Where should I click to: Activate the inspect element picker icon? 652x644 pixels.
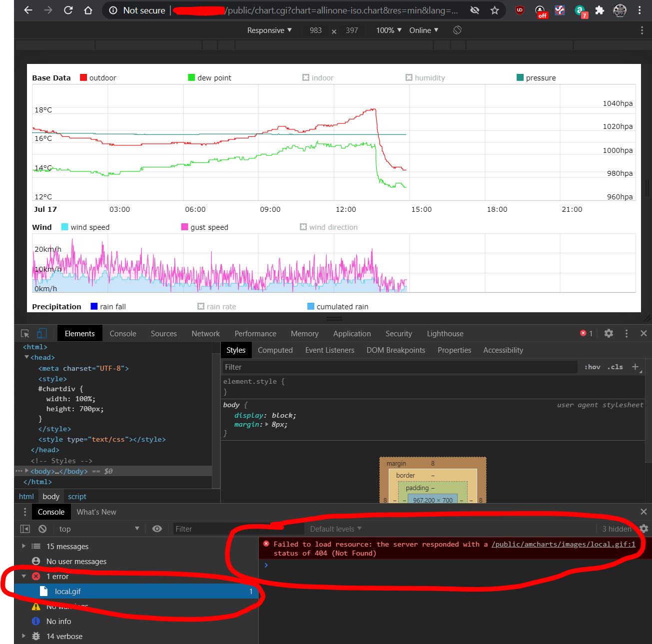pos(25,334)
